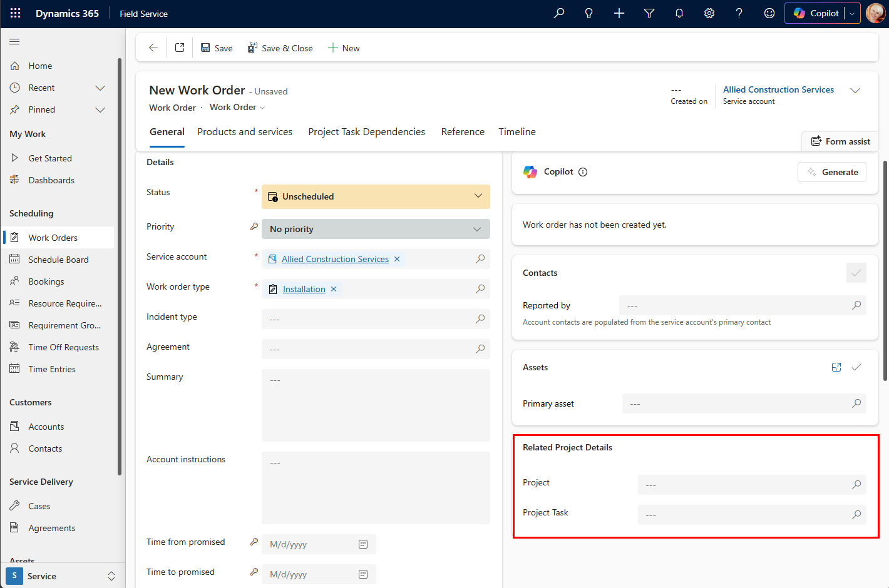Expand the Pinned section in the sidebar
The image size is (889, 588).
point(100,109)
